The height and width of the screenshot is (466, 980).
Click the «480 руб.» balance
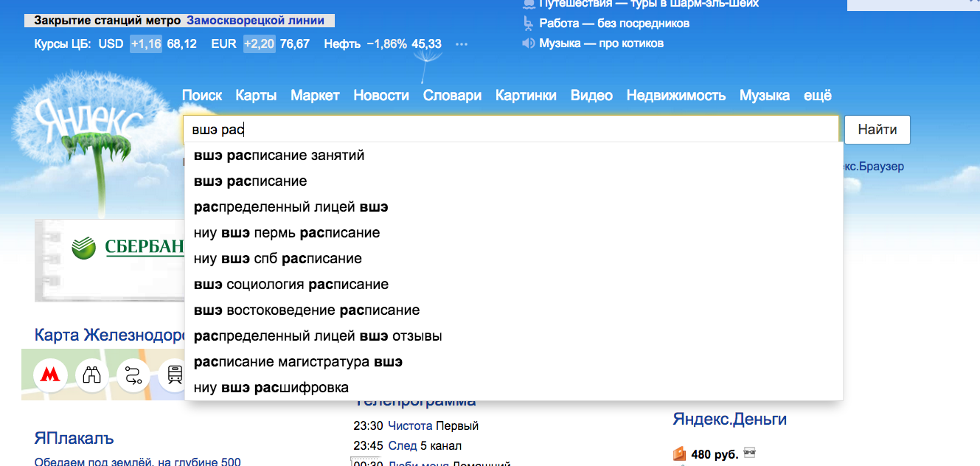click(x=715, y=454)
